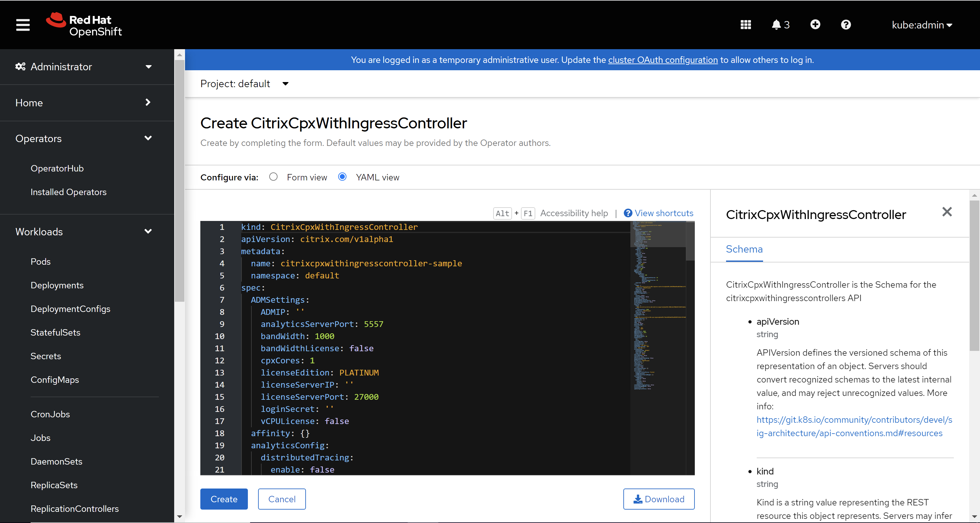Open OperatorHub in the sidebar
The image size is (980, 523).
point(57,168)
